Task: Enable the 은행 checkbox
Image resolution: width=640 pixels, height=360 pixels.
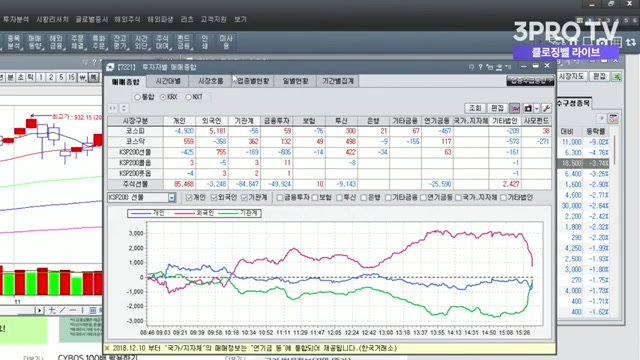Action: [364, 198]
